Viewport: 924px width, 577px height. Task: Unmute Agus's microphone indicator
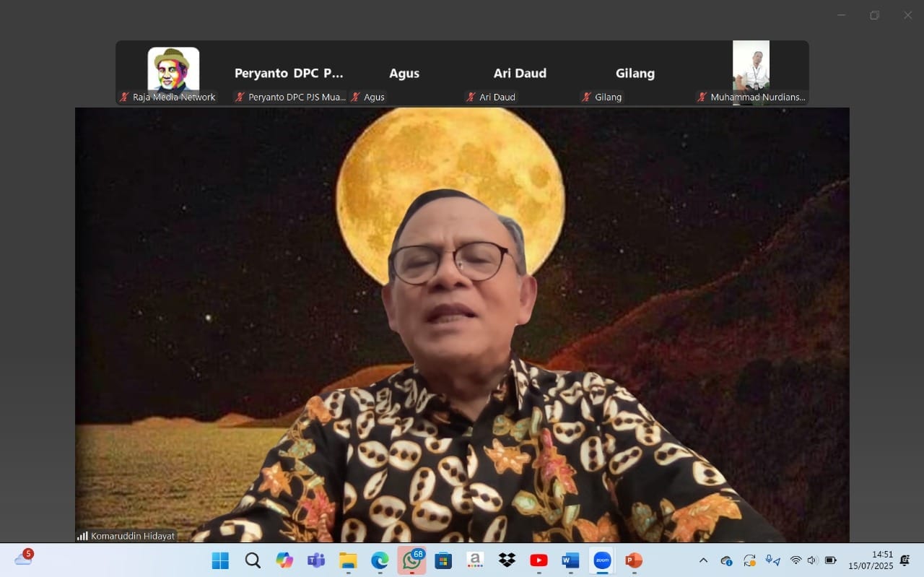(x=355, y=97)
